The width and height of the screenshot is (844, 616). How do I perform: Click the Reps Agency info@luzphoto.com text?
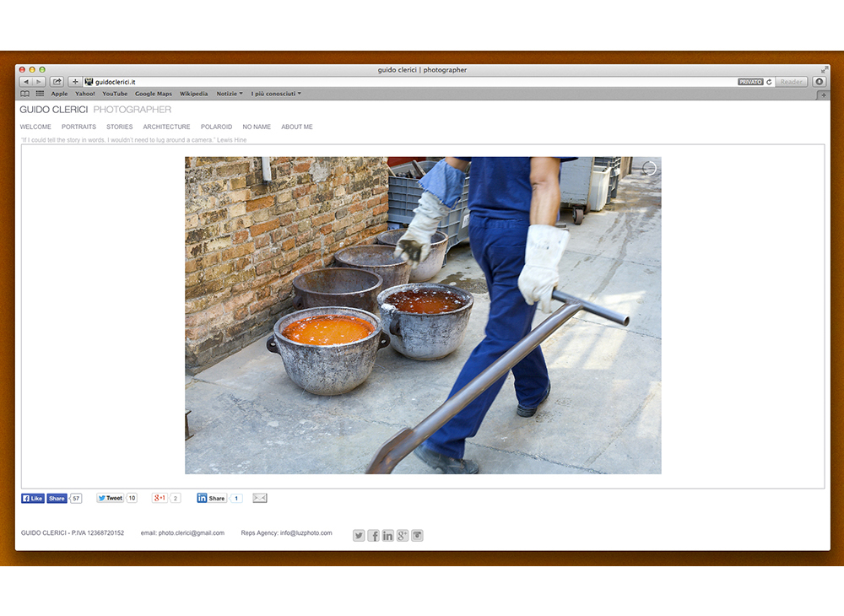pyautogui.click(x=286, y=533)
